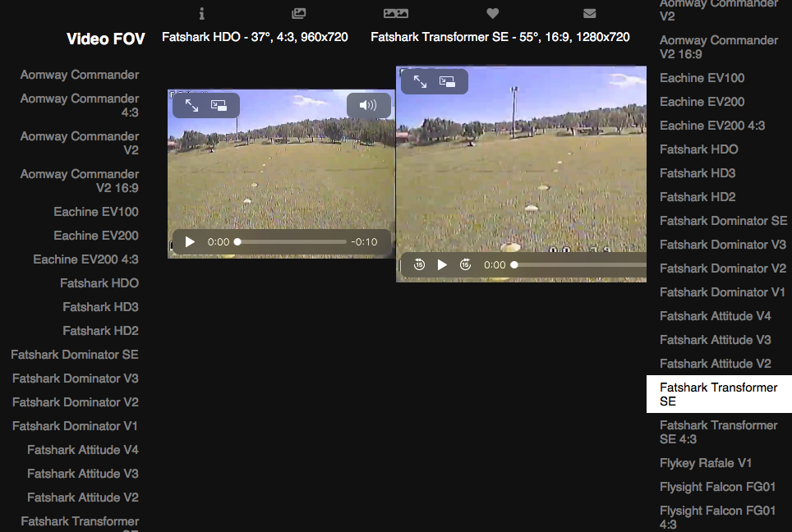Select Aomway Commander 4:3 in the left list
792x532 pixels.
[x=80, y=105]
